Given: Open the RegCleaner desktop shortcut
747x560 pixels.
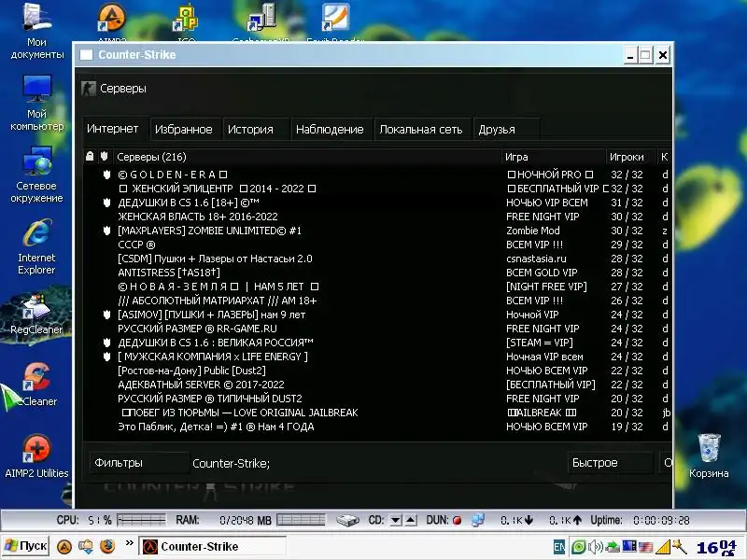Looking at the screenshot, I should point(37,315).
